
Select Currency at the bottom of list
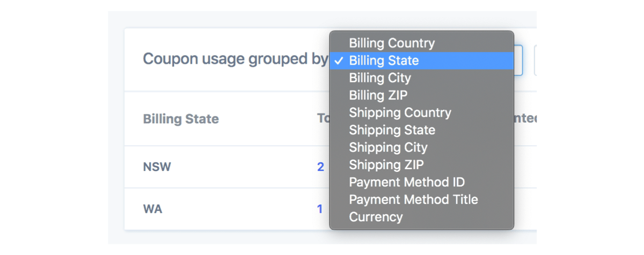point(376,217)
